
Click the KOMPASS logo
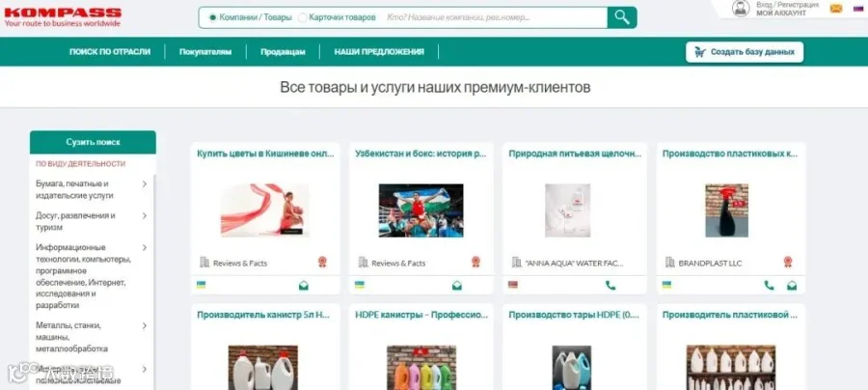[63, 17]
